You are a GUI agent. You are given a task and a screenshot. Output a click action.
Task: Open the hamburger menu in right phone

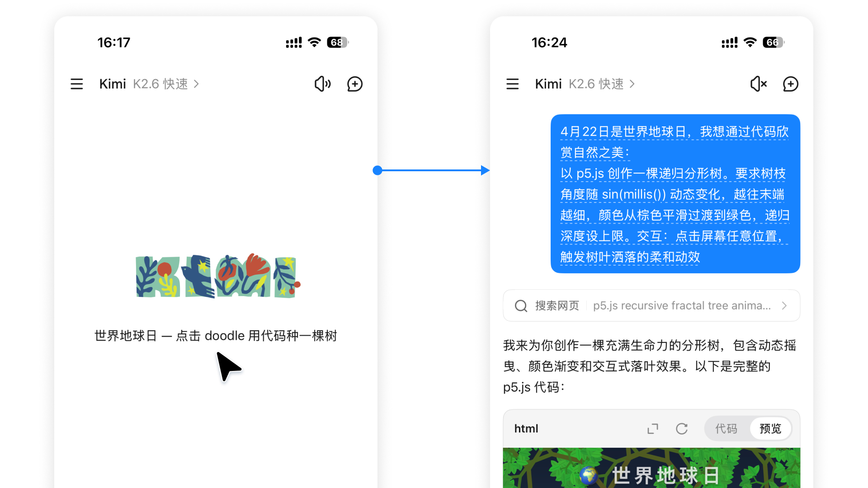coord(512,84)
